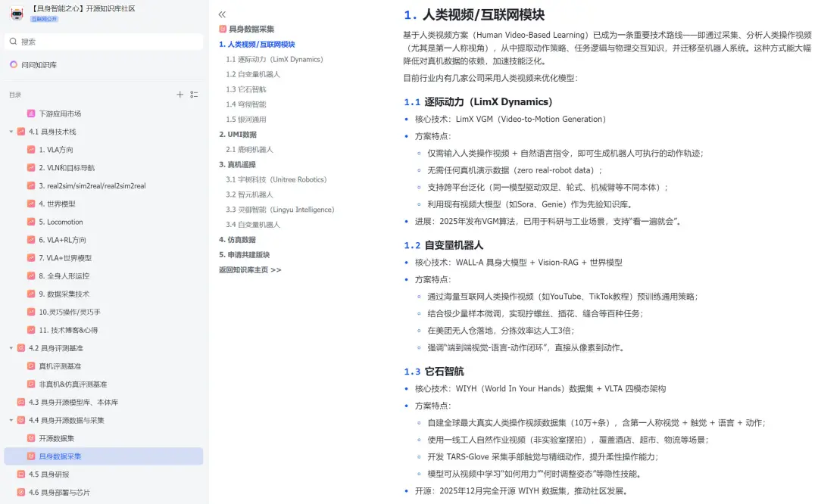Screen dimensions: 818x504
Task: Jump to outline 3. 真机遥操
Action: click(x=237, y=165)
